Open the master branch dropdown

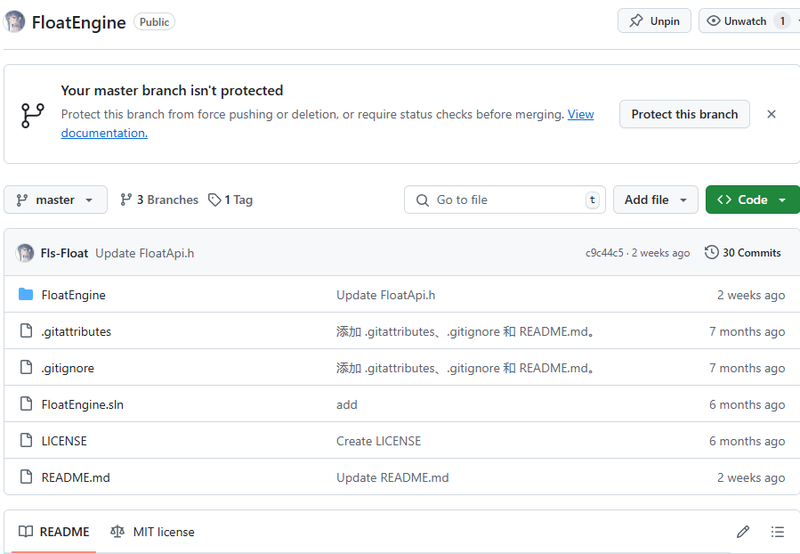coord(56,200)
